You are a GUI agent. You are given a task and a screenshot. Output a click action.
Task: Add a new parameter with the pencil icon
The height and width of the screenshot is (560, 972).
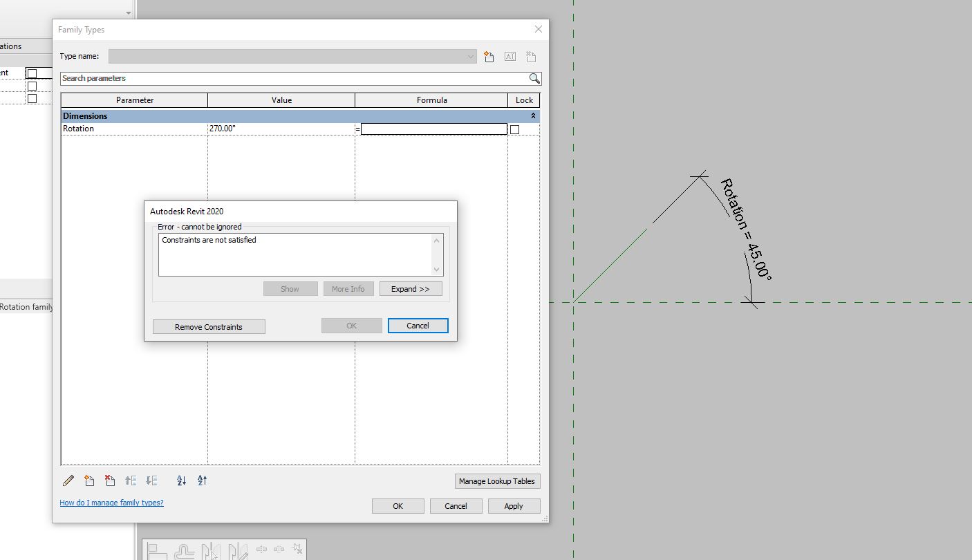coord(68,480)
